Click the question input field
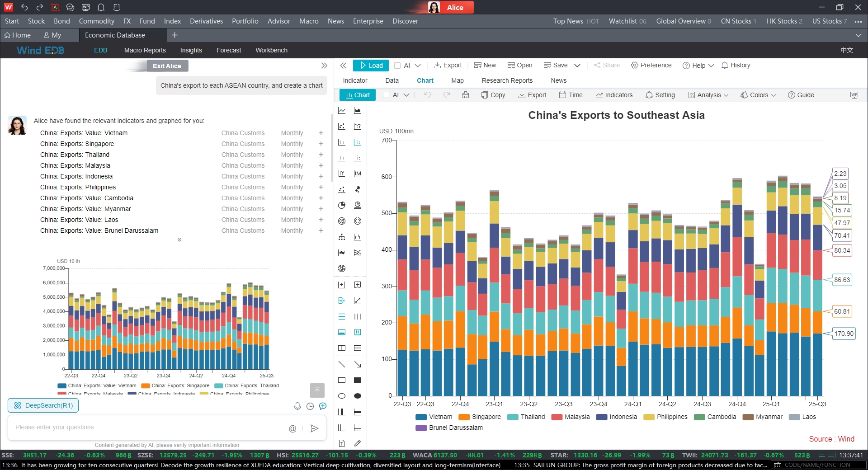Image resolution: width=868 pixels, height=470 pixels. tap(149, 428)
